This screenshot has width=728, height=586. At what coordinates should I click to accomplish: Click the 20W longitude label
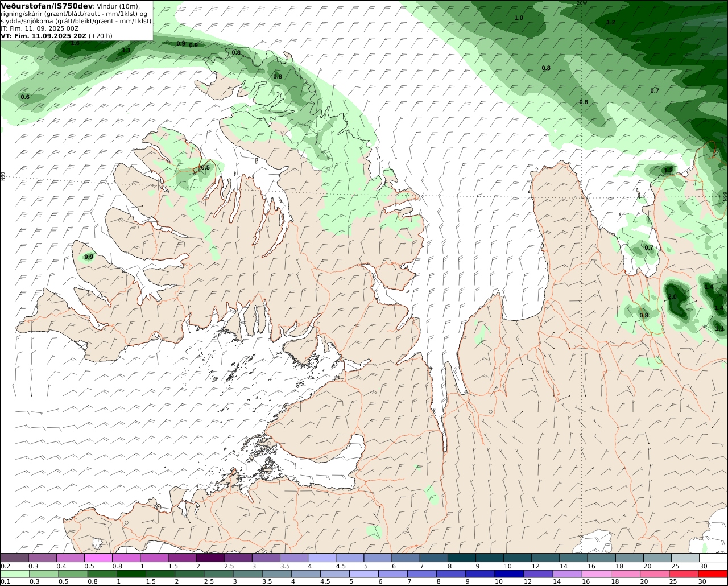tap(581, 3)
